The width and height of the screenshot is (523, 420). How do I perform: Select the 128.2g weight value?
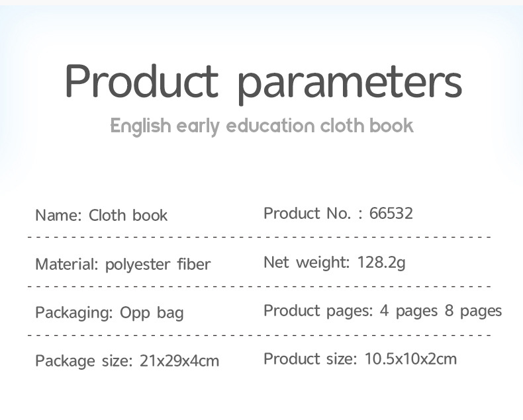(x=381, y=263)
